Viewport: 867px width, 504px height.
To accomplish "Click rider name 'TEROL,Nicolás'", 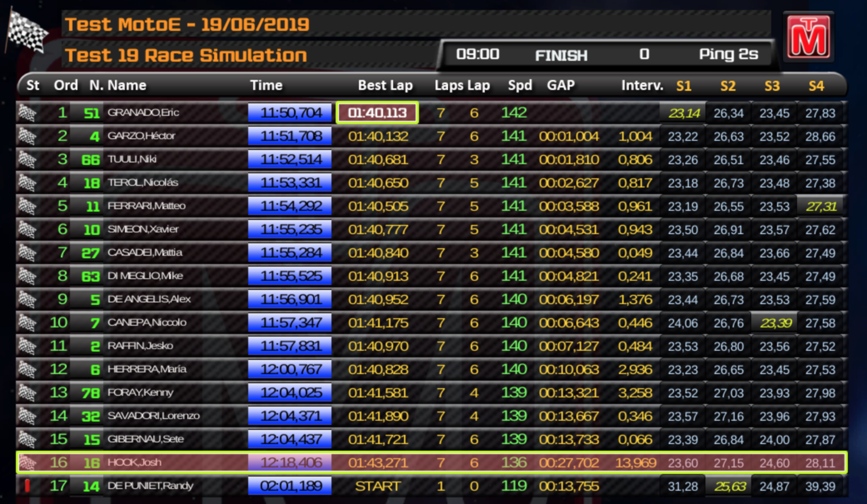I will coord(143,183).
